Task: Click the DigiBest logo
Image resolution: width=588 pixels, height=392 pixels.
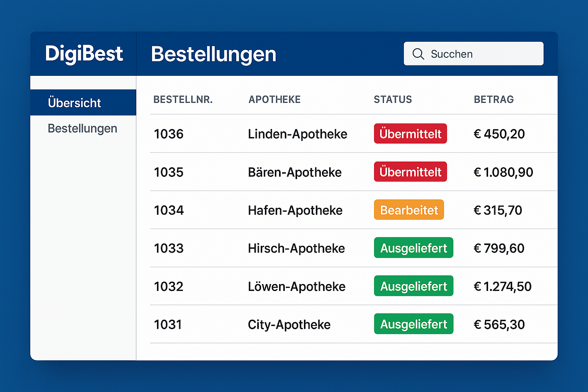Action: pyautogui.click(x=84, y=54)
